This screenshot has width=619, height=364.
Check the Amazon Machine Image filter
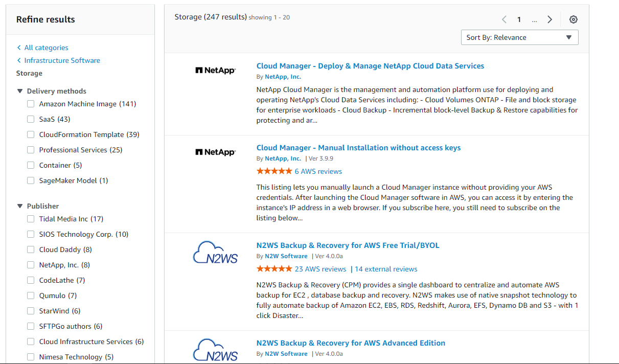coord(31,104)
